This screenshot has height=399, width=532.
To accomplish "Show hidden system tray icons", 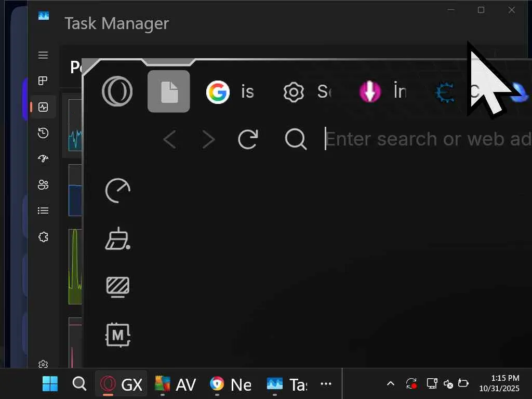I will (x=391, y=384).
